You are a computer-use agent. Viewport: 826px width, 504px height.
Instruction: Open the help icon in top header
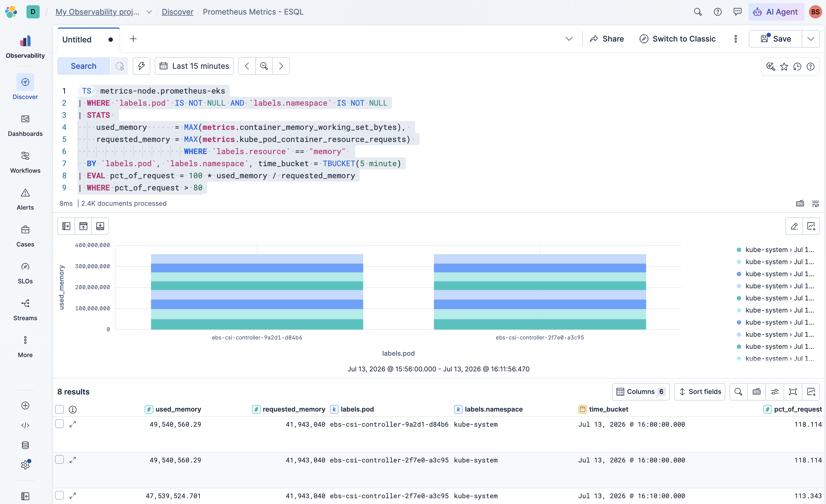(x=718, y=12)
